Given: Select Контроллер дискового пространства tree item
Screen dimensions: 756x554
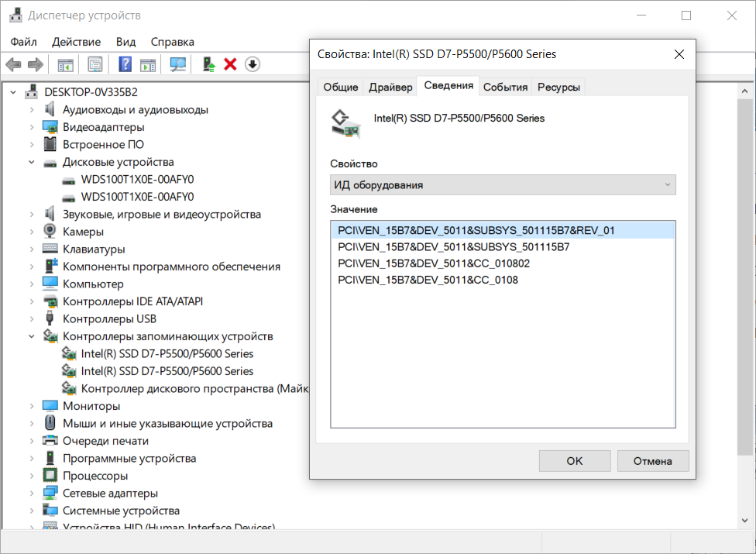Looking at the screenshot, I should [x=194, y=389].
